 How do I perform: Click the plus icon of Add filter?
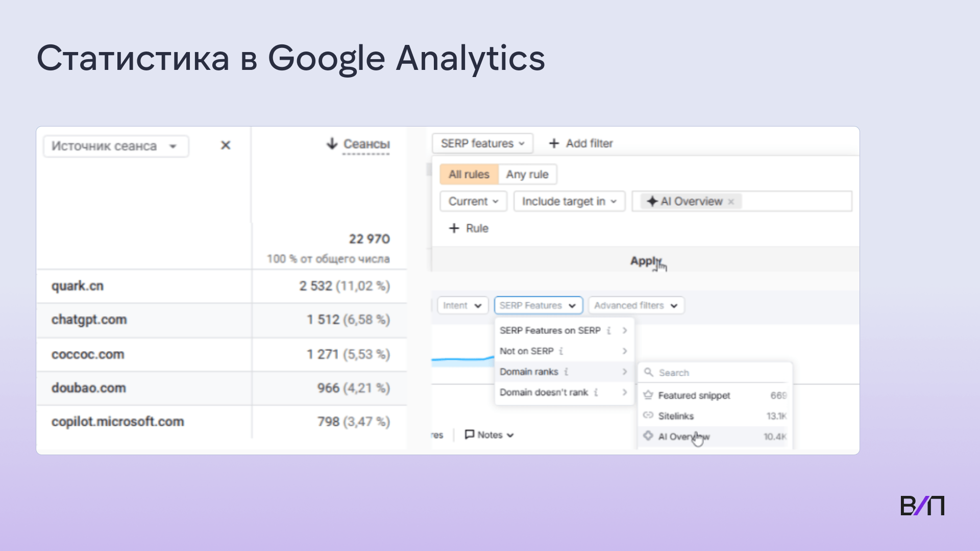coord(554,143)
